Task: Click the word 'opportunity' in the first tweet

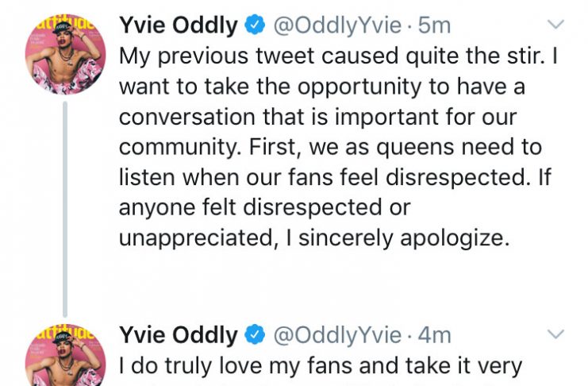Action: pyautogui.click(x=360, y=87)
